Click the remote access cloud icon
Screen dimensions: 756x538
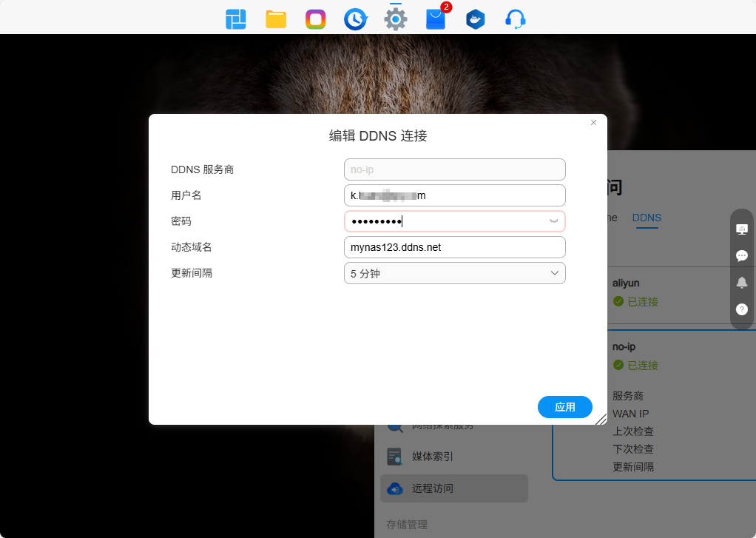tap(395, 488)
